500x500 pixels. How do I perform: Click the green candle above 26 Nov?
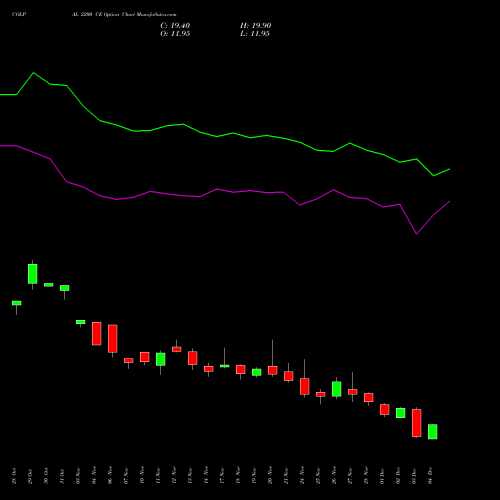(337, 389)
